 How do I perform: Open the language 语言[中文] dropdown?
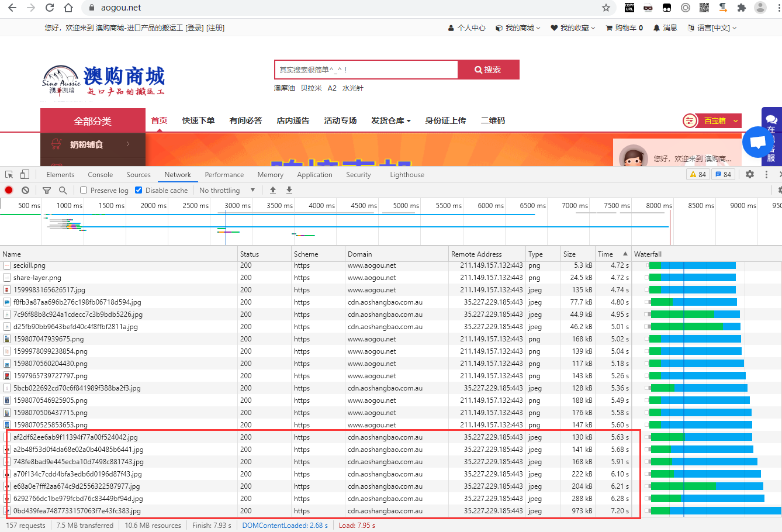click(712, 27)
